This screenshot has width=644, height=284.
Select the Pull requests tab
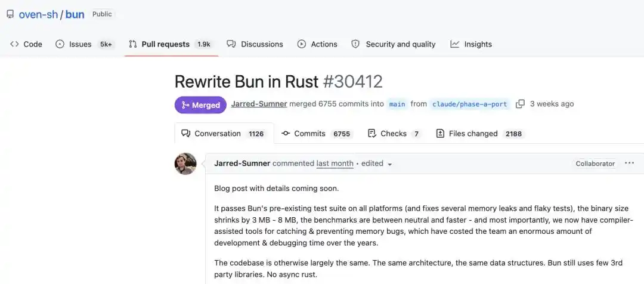click(171, 44)
